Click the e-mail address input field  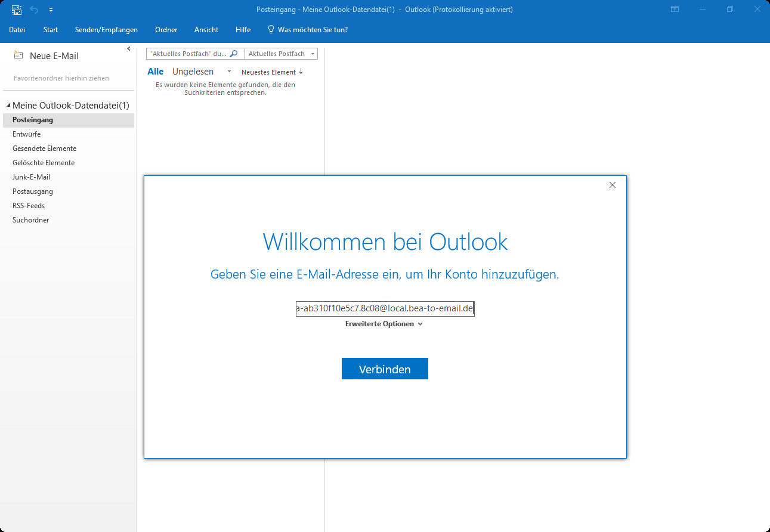pyautogui.click(x=385, y=308)
